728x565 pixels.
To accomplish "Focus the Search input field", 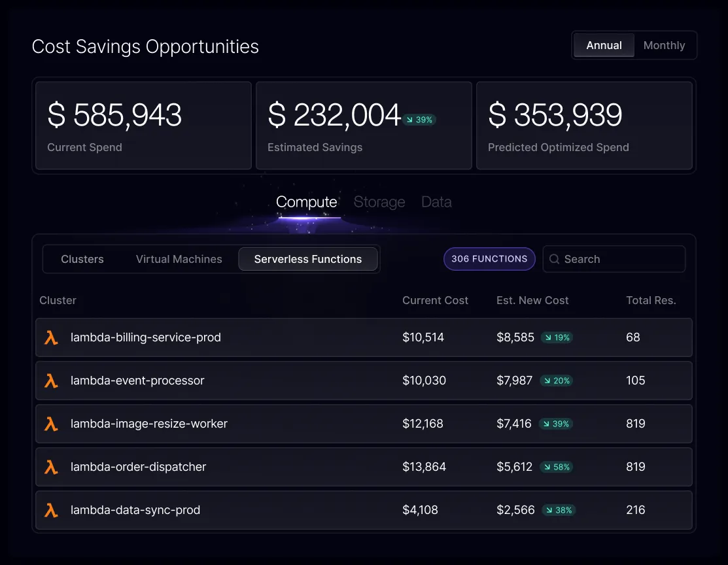I will (614, 259).
